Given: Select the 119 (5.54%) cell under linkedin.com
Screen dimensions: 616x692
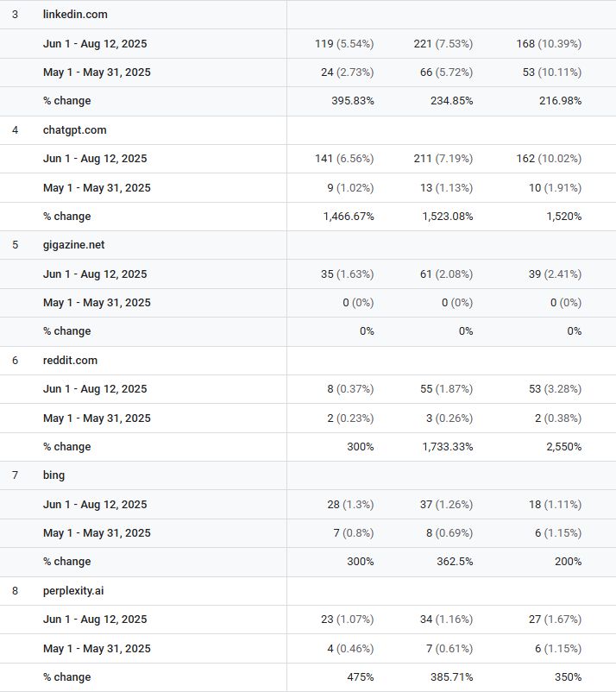Looking at the screenshot, I should 344,43.
